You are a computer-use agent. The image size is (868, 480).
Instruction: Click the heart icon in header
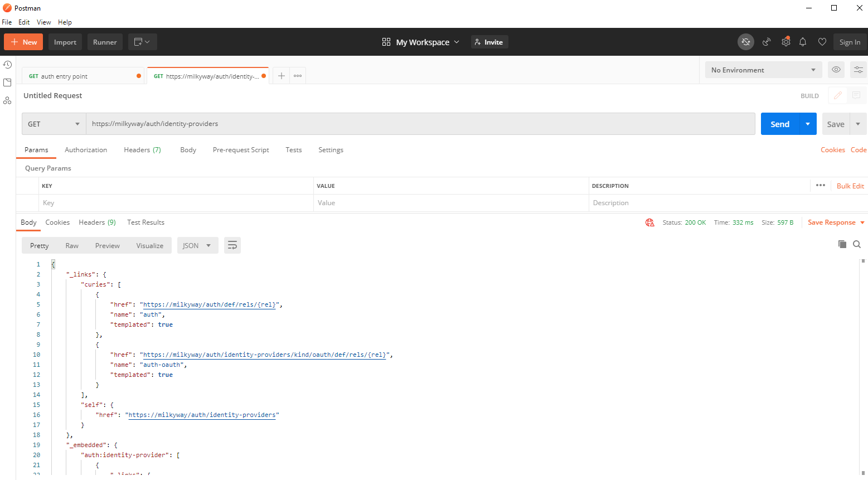coord(822,42)
